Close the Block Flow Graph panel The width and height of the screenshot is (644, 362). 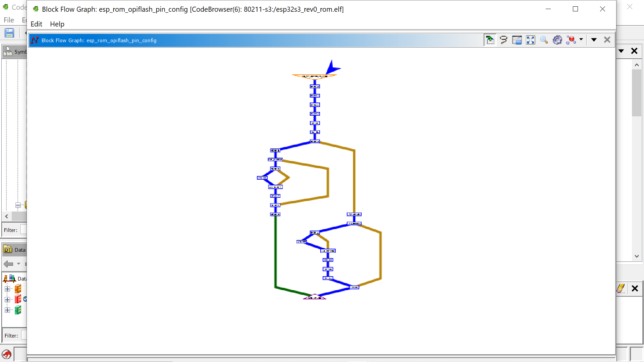tap(607, 40)
